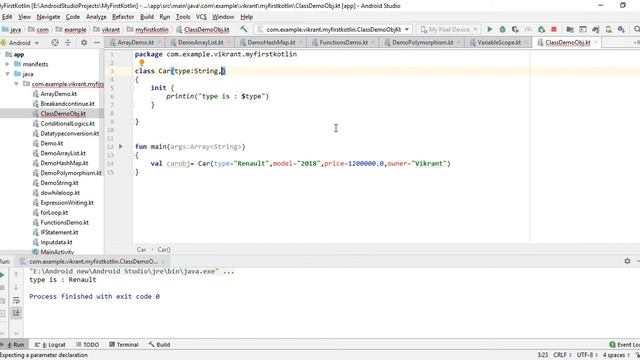This screenshot has width=640, height=360.
Task: Open the Edit menu
Action: 7,17
